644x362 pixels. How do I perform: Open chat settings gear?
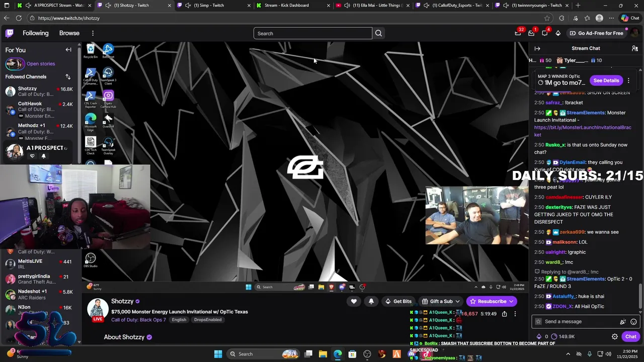pyautogui.click(x=614, y=336)
